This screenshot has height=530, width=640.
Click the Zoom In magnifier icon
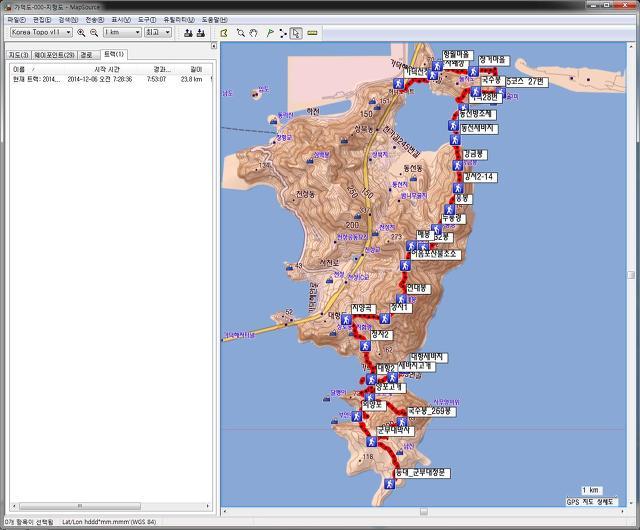coord(81,33)
